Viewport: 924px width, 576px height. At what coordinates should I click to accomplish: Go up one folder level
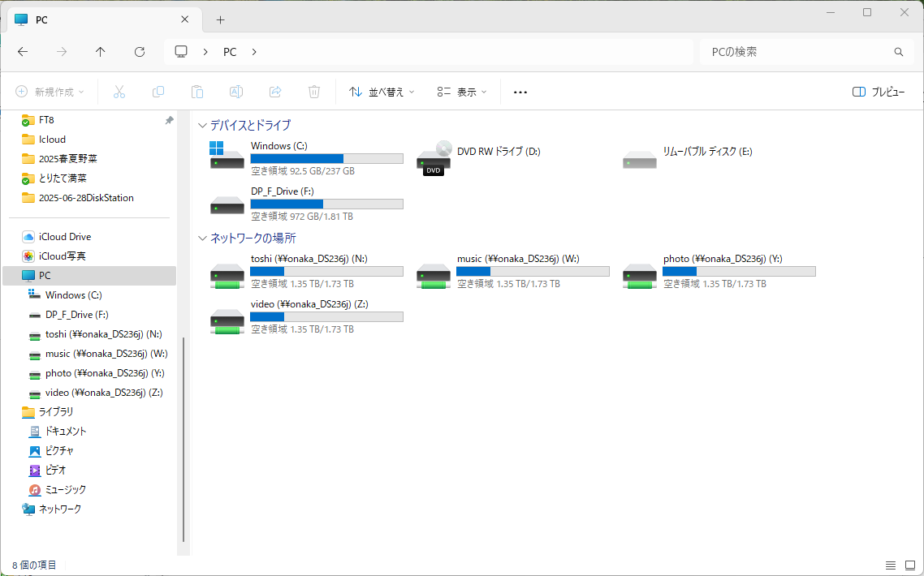(100, 52)
